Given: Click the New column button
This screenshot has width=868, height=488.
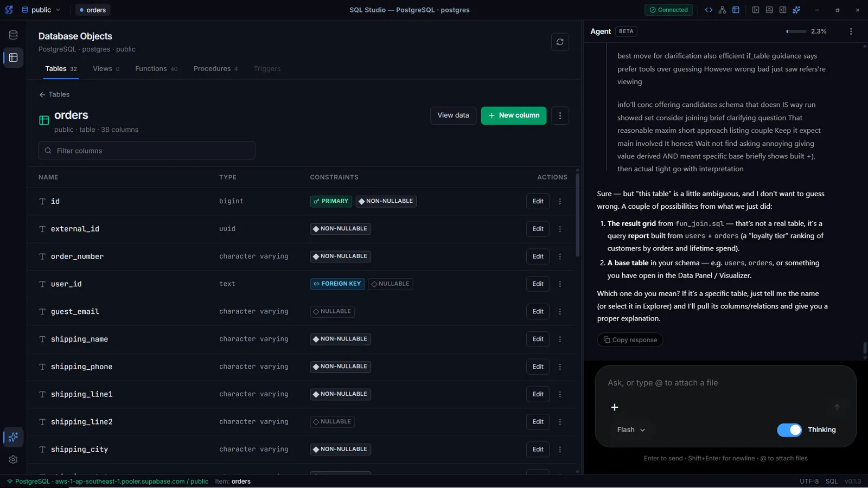Looking at the screenshot, I should tap(514, 115).
